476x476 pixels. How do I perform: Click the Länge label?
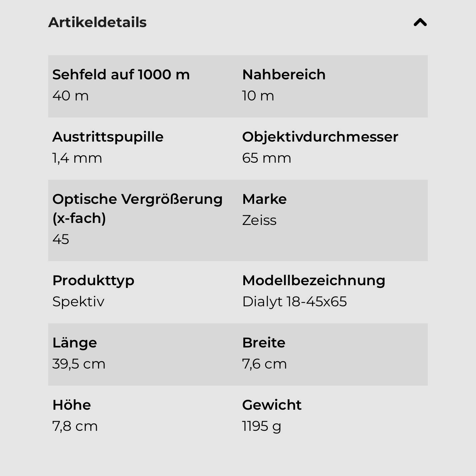click(x=75, y=342)
